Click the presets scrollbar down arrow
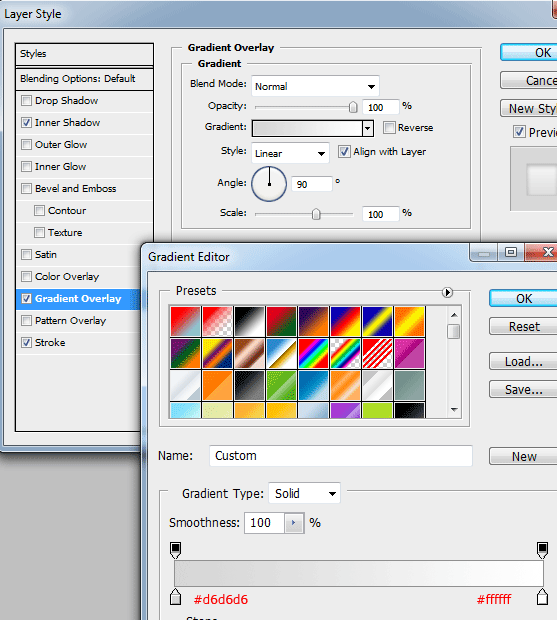557x620 pixels. [x=454, y=410]
